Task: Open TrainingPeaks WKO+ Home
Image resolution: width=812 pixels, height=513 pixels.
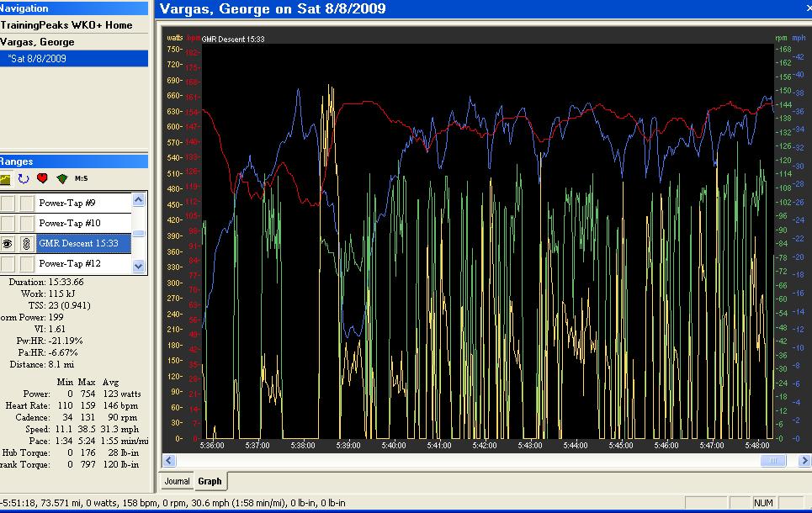Action: tap(66, 25)
